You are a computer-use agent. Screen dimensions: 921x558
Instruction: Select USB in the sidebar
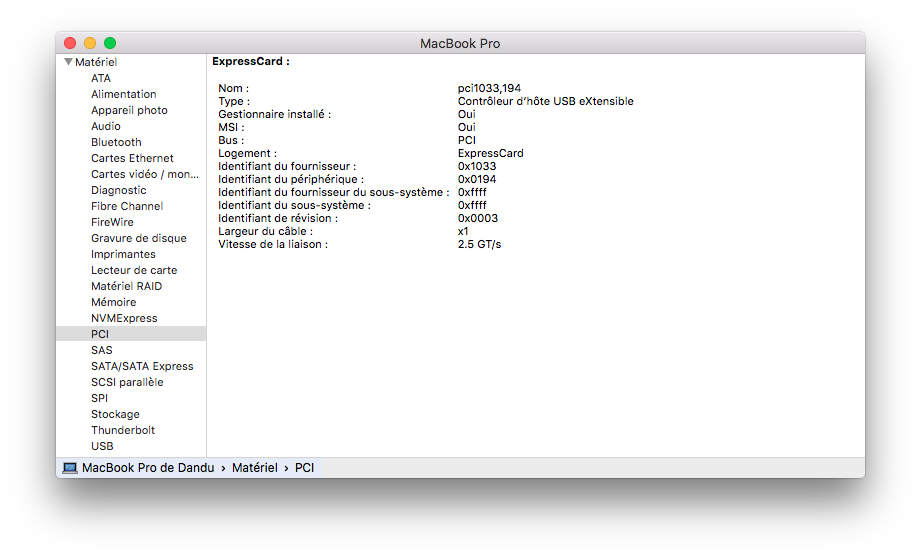102,446
